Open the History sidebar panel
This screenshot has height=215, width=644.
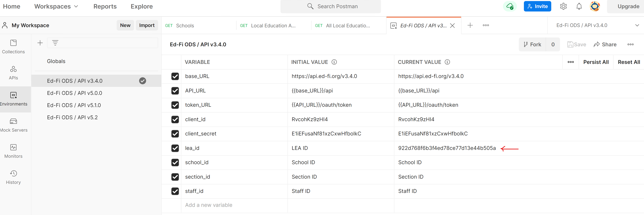point(13,177)
